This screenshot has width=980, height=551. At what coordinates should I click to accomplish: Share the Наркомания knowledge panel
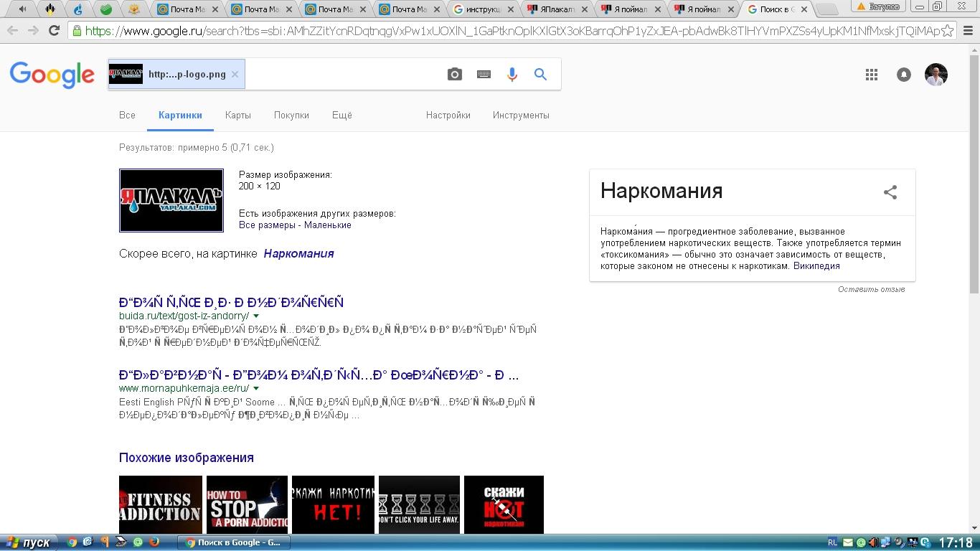pos(890,192)
